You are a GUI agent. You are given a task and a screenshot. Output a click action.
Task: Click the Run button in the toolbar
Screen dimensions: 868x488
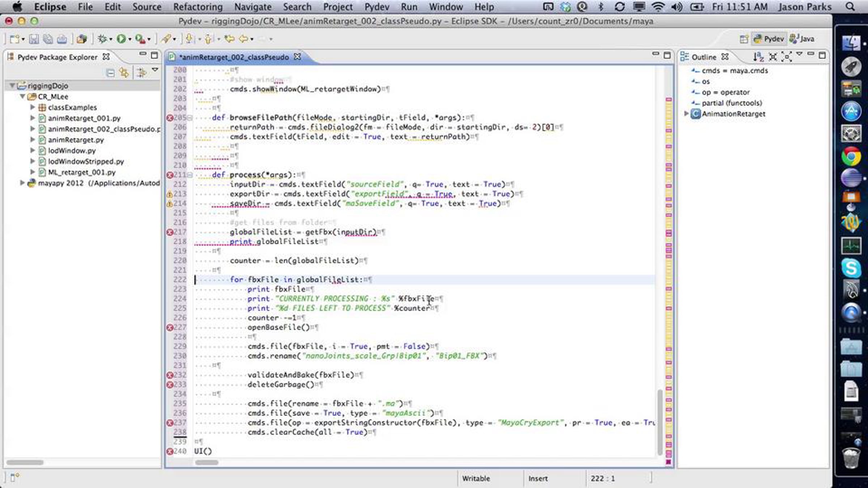click(x=121, y=39)
